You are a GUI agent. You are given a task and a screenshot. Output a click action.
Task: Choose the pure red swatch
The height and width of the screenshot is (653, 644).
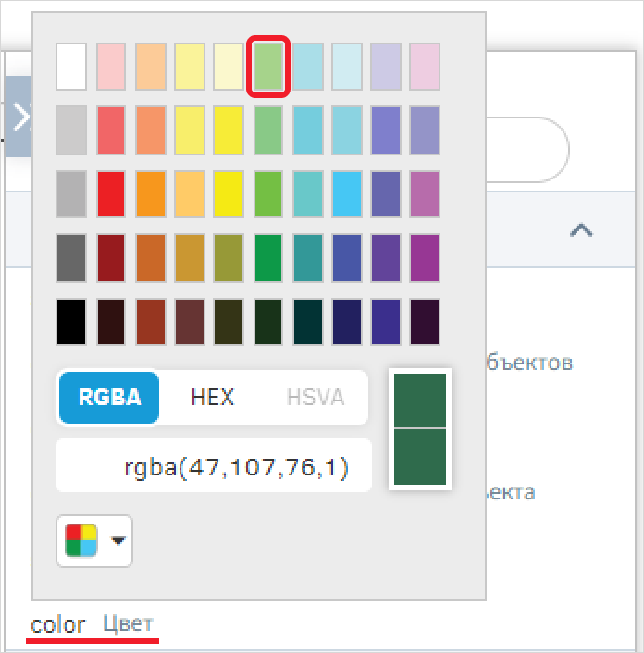tap(110, 193)
